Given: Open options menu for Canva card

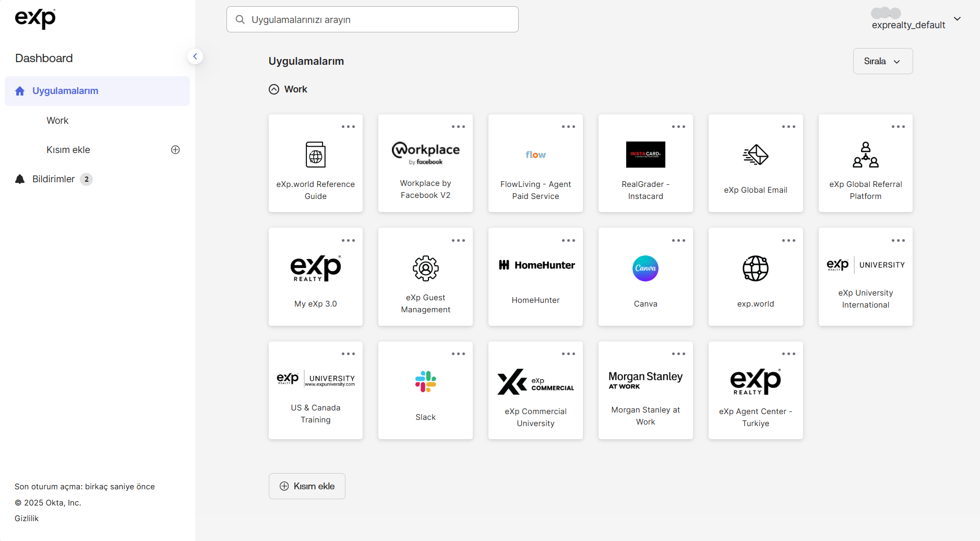Looking at the screenshot, I should pos(678,241).
